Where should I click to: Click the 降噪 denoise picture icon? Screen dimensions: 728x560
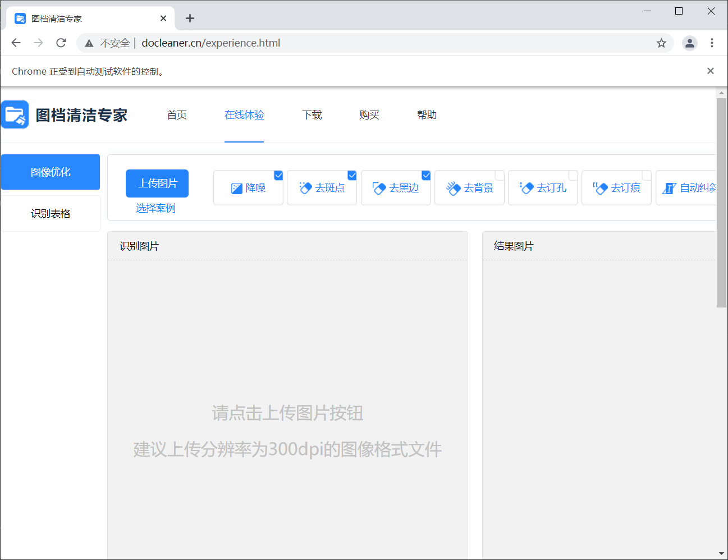[x=237, y=188]
